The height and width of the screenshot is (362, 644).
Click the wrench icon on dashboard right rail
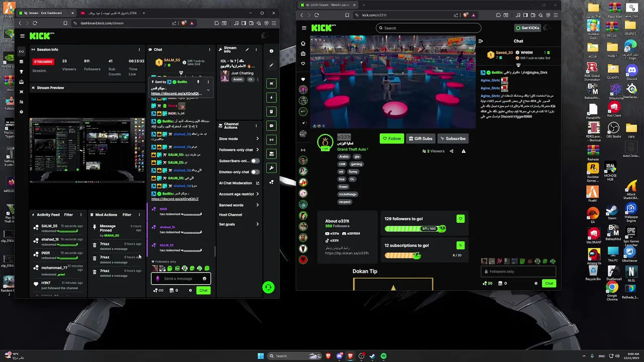[272, 168]
